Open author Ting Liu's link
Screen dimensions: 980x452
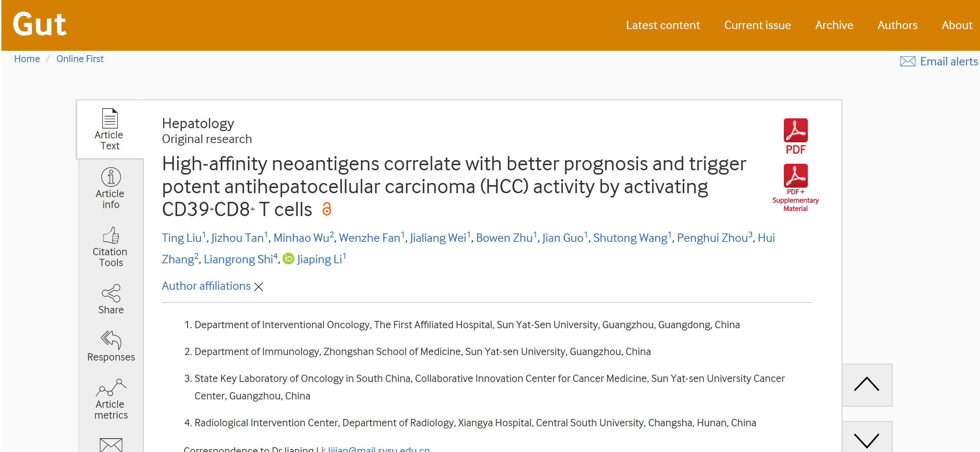[x=182, y=237]
